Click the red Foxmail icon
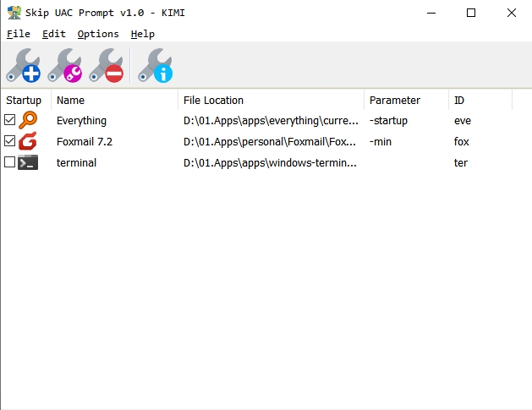The image size is (532, 410). [x=28, y=141]
